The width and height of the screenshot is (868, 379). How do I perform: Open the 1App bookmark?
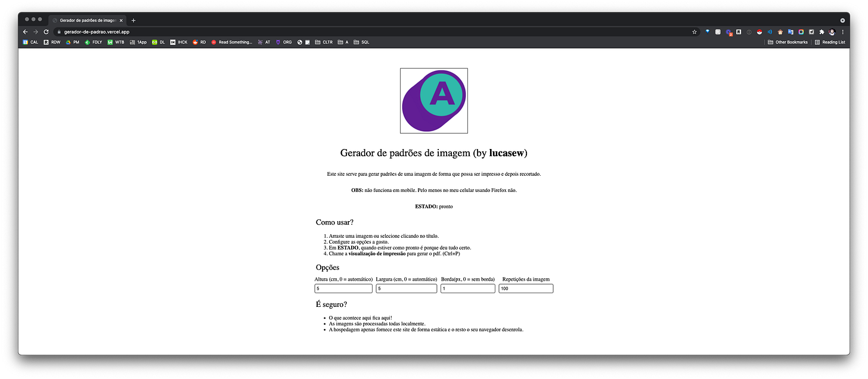point(138,42)
